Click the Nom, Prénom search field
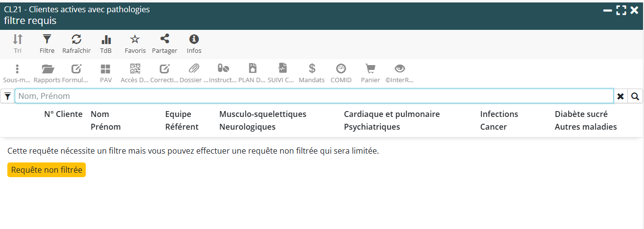 click(314, 96)
